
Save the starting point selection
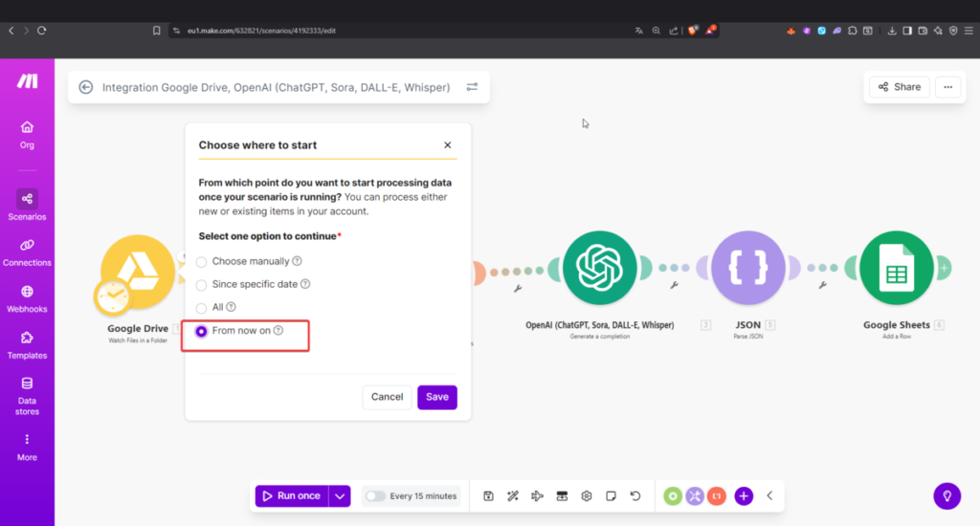coord(436,397)
